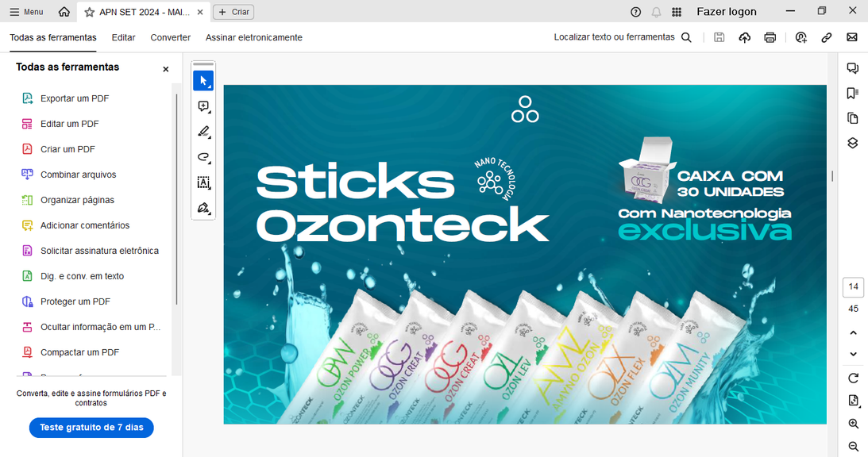Zoom out with magnifier minus icon
The image size is (868, 457).
pos(853,447)
